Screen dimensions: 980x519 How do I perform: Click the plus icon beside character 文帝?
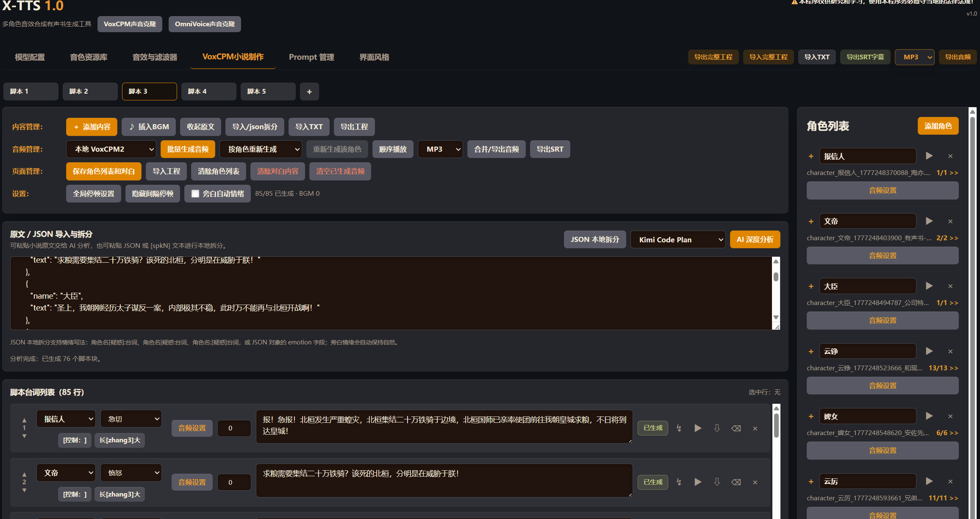point(811,221)
